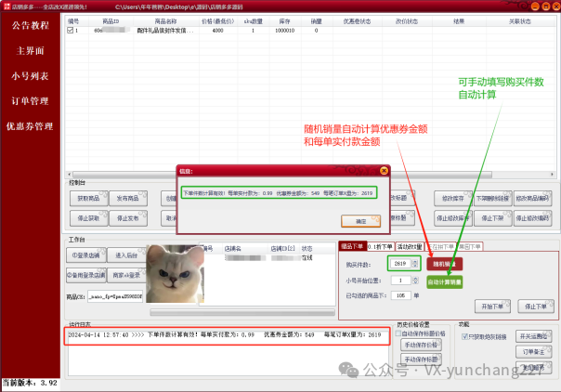Switch to 0.1折下单 tab
Image resolution: width=561 pixels, height=392 pixels.
(381, 246)
